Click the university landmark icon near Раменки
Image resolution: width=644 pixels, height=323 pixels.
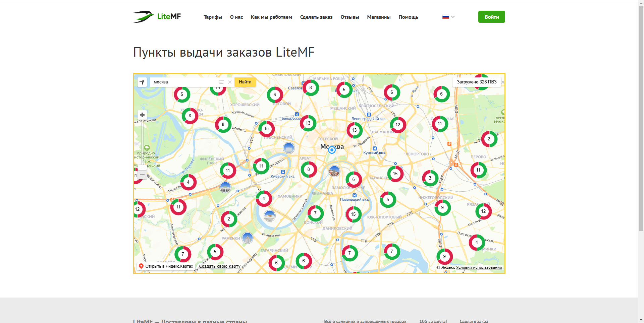248,238
